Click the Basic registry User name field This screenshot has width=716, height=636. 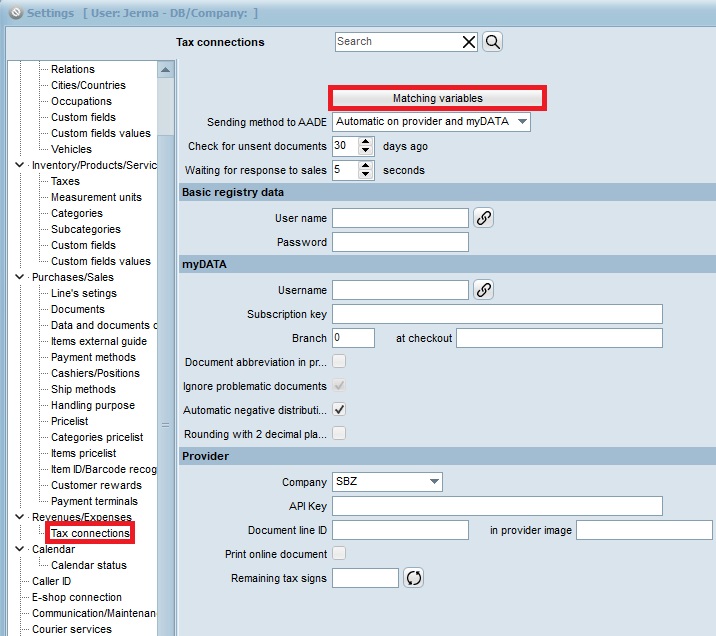(400, 218)
